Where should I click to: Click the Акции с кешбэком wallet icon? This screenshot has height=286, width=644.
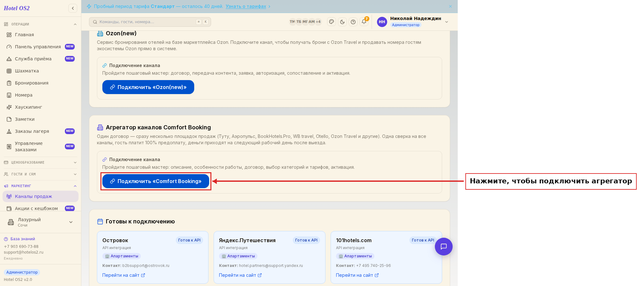coord(9,208)
